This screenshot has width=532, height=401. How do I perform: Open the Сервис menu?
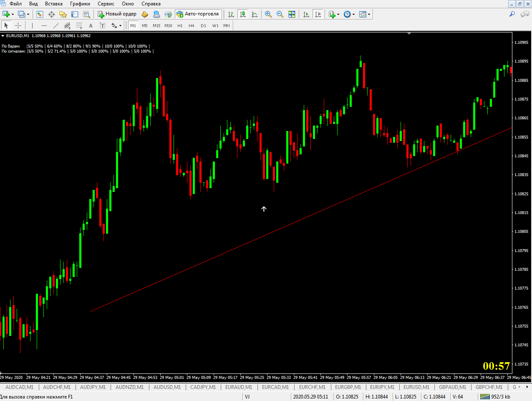[x=106, y=4]
